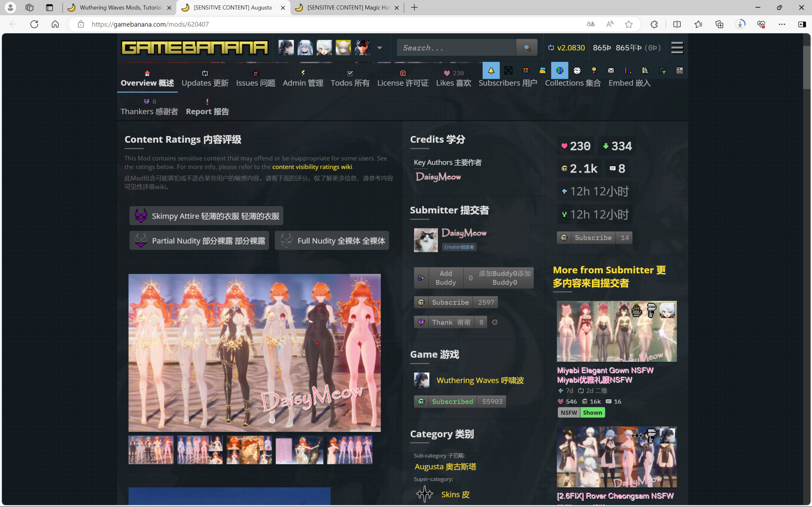Click DaisyMeow cat avatar picture
This screenshot has height=507, width=812.
(x=425, y=240)
